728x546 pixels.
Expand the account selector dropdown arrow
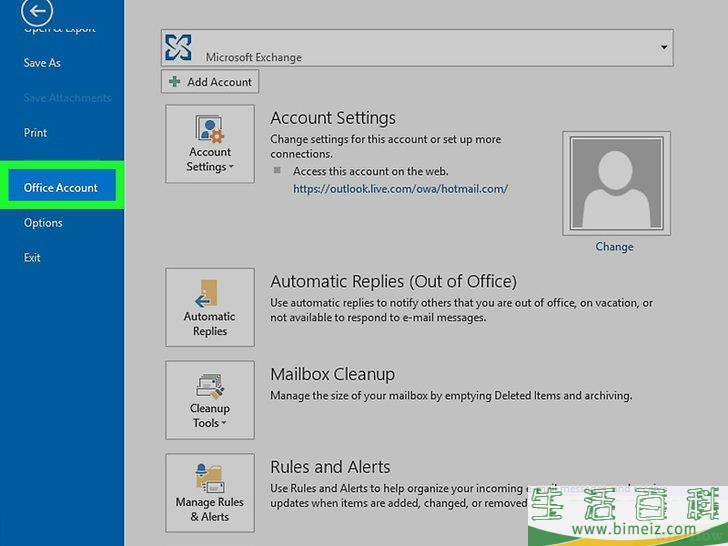click(663, 47)
